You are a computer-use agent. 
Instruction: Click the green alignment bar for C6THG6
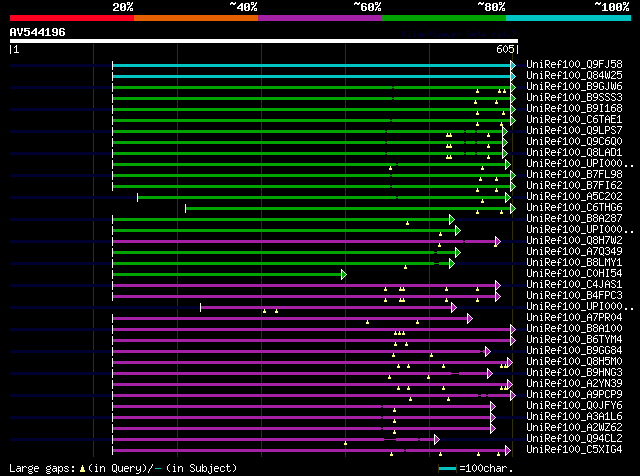[348, 209]
